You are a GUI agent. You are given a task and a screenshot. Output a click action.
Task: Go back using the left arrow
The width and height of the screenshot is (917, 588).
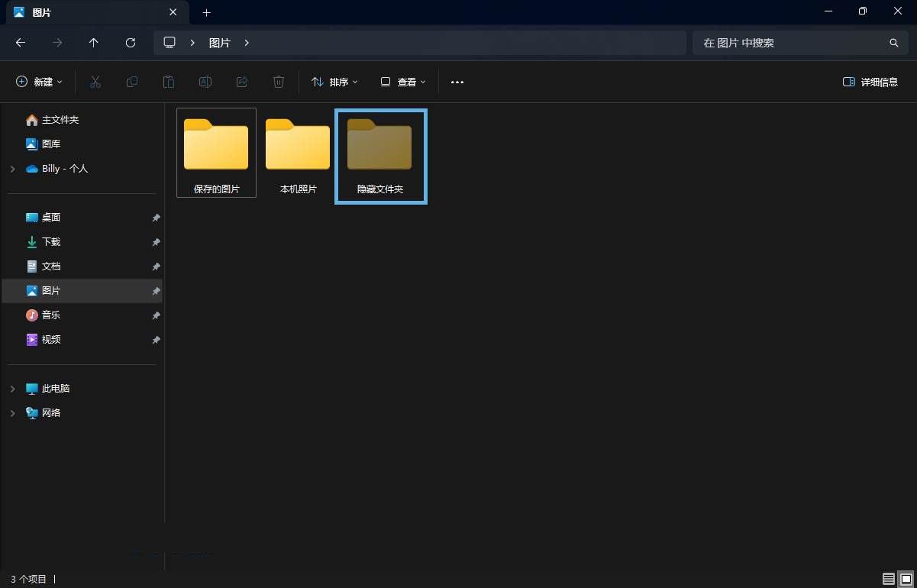(x=21, y=43)
